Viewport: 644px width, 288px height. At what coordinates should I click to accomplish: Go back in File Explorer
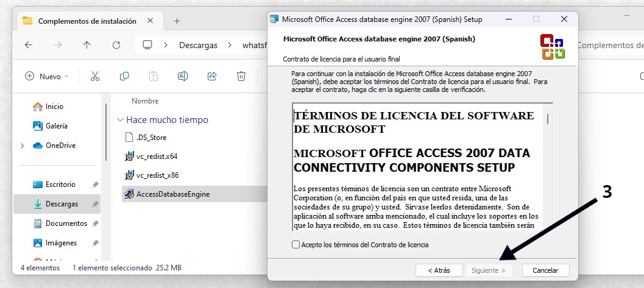tap(29, 44)
